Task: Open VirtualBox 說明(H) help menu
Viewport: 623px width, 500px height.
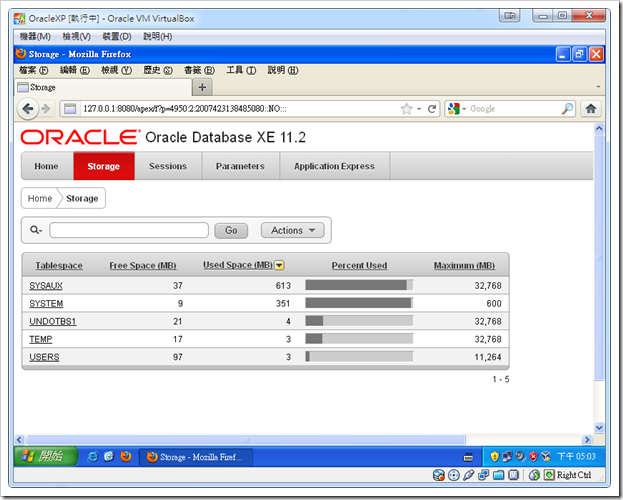Action: (x=158, y=37)
